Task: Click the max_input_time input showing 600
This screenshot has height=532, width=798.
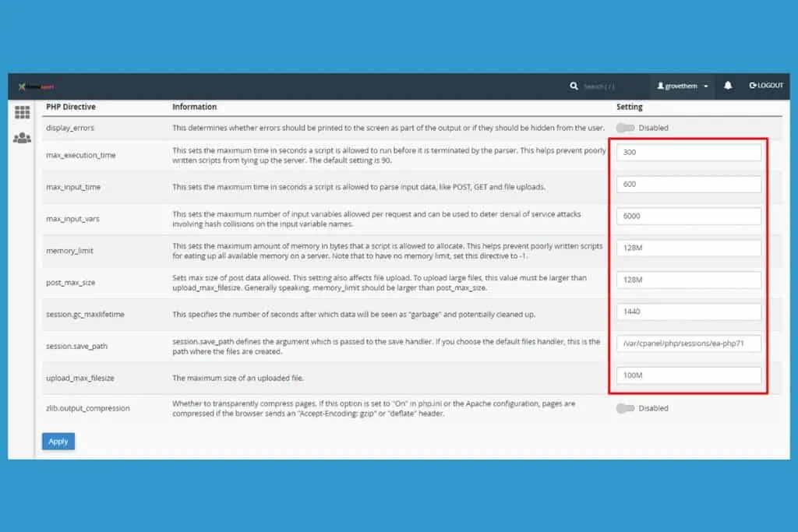Action: pyautogui.click(x=689, y=184)
